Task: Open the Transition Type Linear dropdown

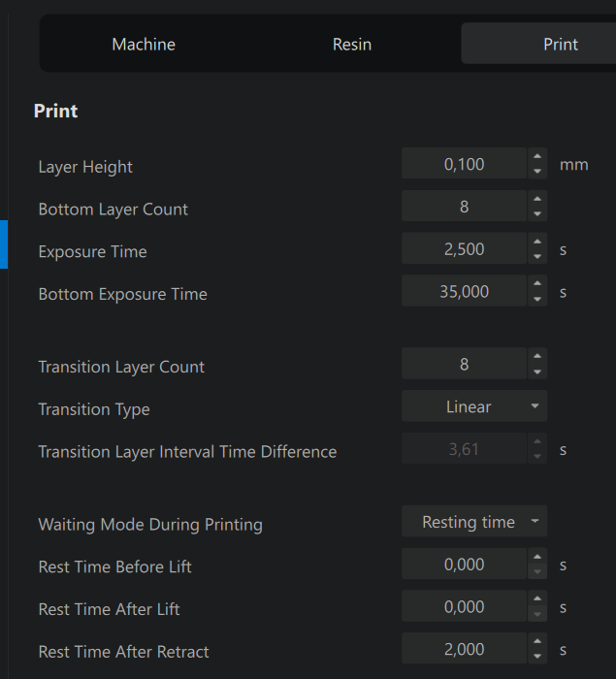Action: click(474, 406)
